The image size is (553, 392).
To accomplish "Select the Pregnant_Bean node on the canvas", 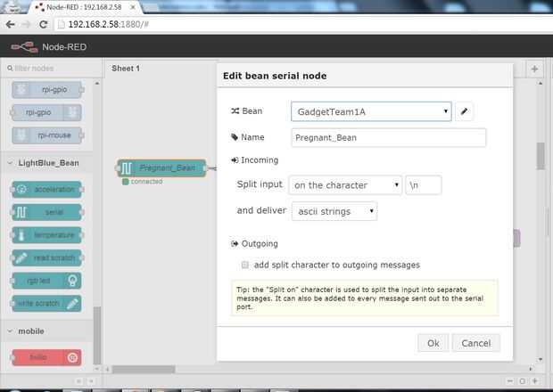I will (161, 168).
